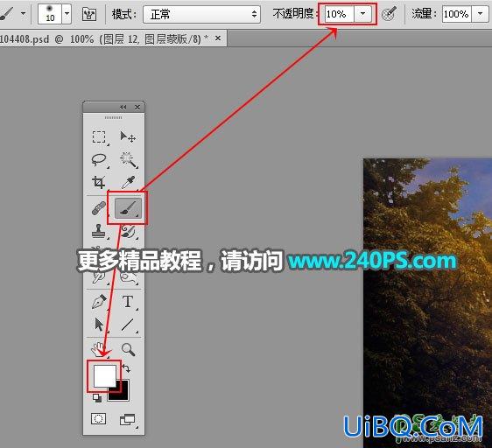This screenshot has height=448, width=492.
Task: Toggle tablet pressure for opacity
Action: click(x=389, y=14)
